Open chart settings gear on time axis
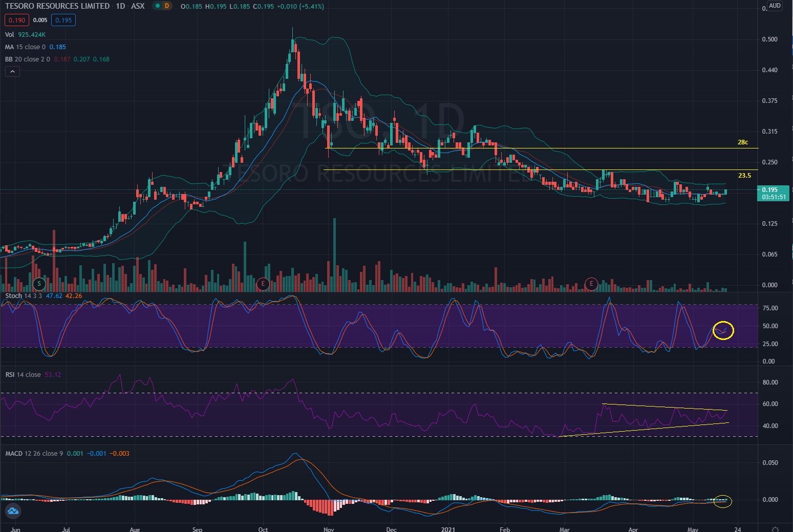Viewport: 793px width, 532px height. pyautogui.click(x=775, y=529)
